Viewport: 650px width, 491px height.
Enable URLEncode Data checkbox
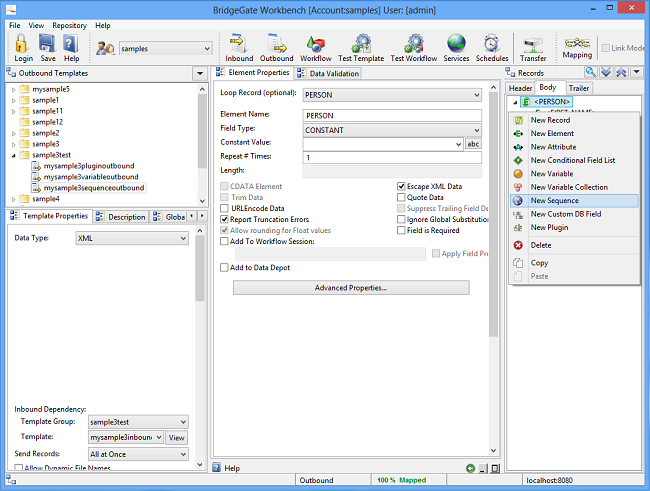tap(224, 208)
